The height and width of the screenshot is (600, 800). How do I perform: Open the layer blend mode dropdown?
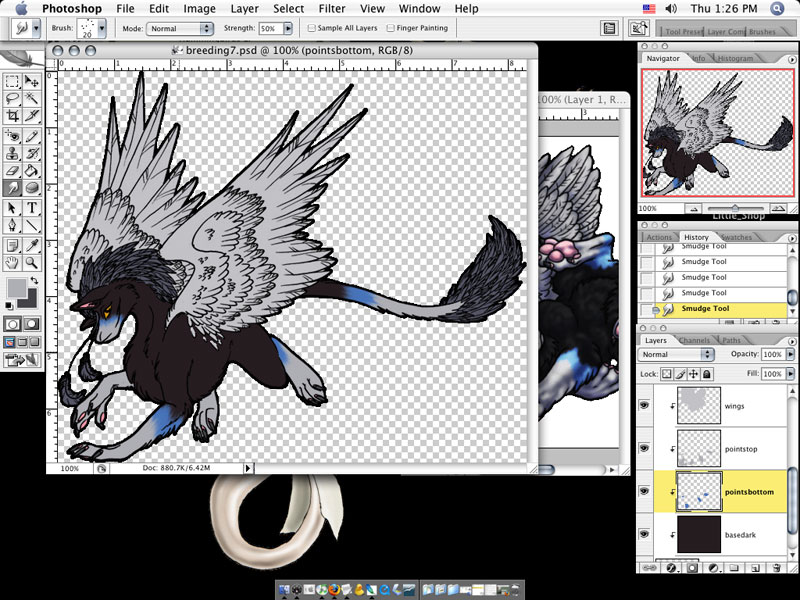[x=676, y=354]
